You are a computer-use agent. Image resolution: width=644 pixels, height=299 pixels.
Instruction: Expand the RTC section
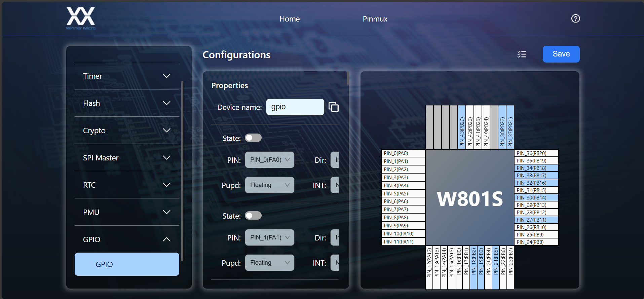pos(127,185)
